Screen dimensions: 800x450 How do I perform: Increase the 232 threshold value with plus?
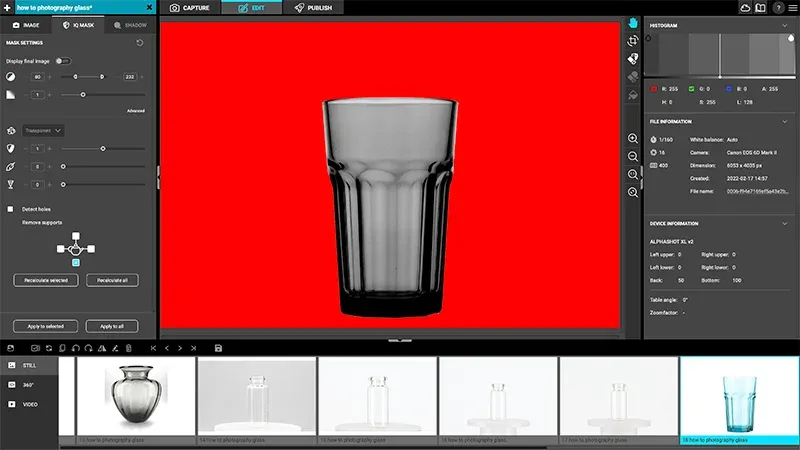tap(142, 77)
